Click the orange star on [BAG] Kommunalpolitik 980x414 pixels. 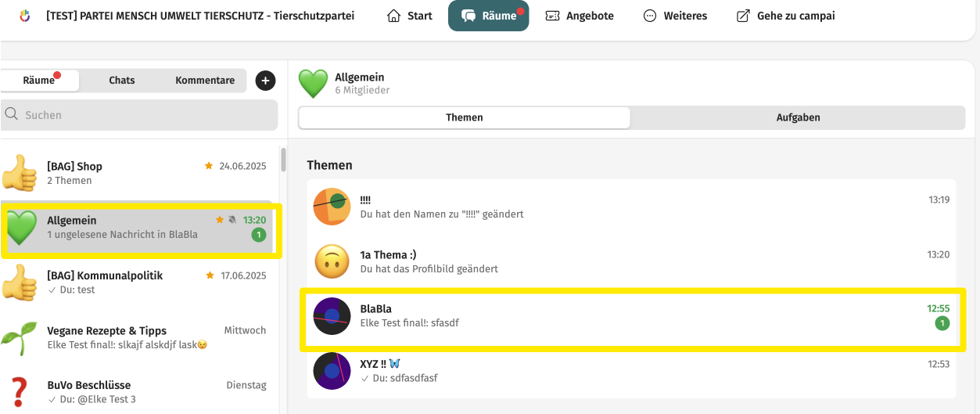coord(209,275)
